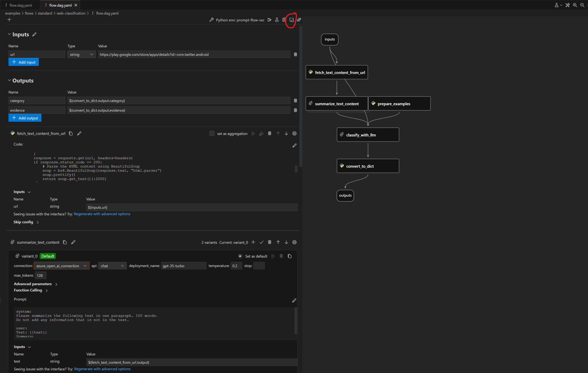
Task: Click the batch test flask icon in toolbar
Action: pyautogui.click(x=277, y=20)
